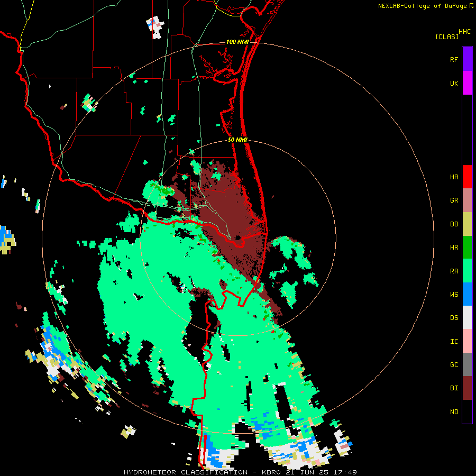Click the HA red legend swatch
The image size is (476, 476).
tap(467, 177)
